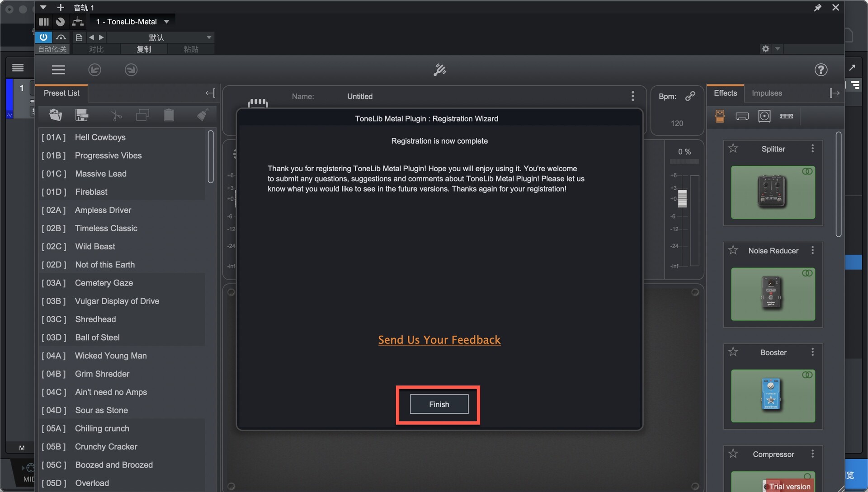Click the Bpm link chain icon
868x492 pixels.
690,96
